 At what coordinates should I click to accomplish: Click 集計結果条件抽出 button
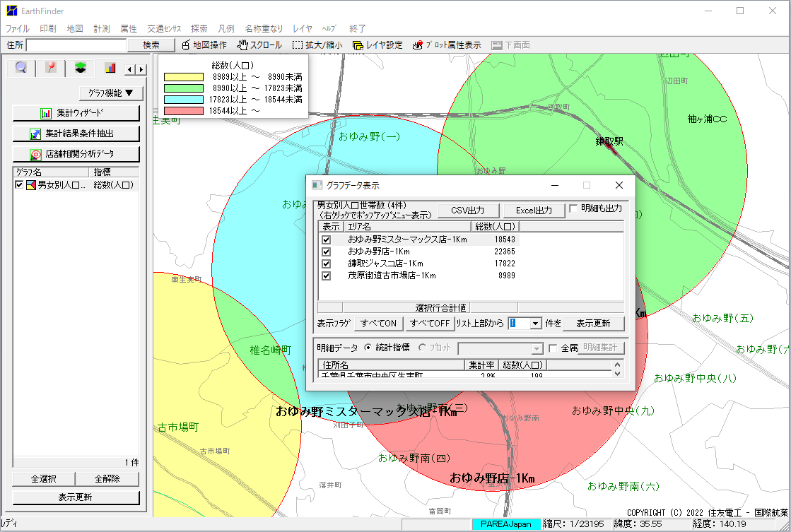(76, 134)
